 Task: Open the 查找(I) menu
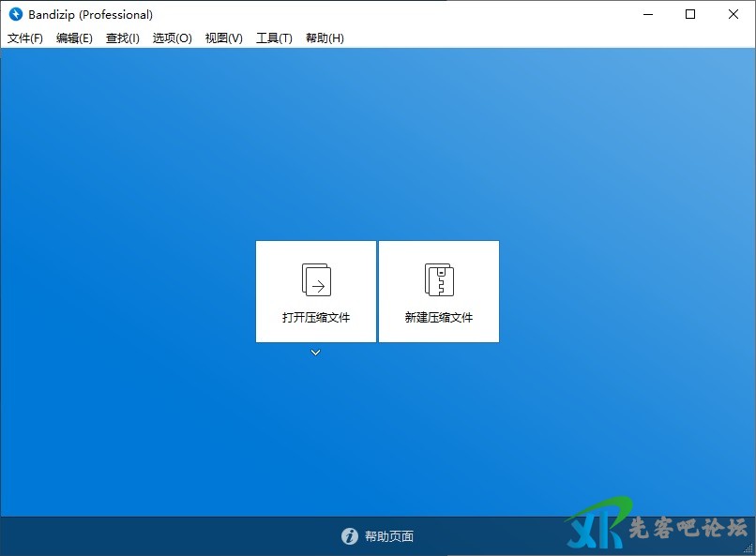point(123,38)
